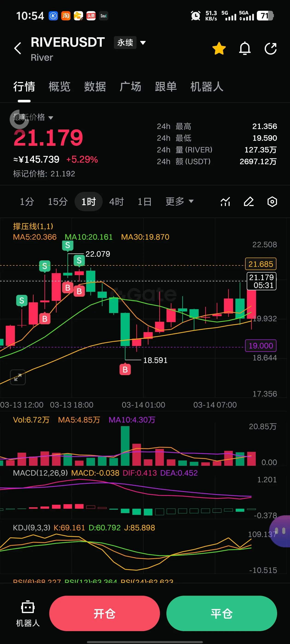The image size is (290, 644).
Task: Go to the 跟单 tab
Action: (x=166, y=87)
